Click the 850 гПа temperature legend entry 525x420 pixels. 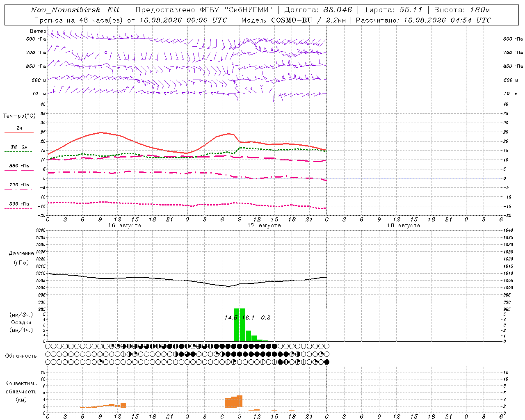point(19,167)
